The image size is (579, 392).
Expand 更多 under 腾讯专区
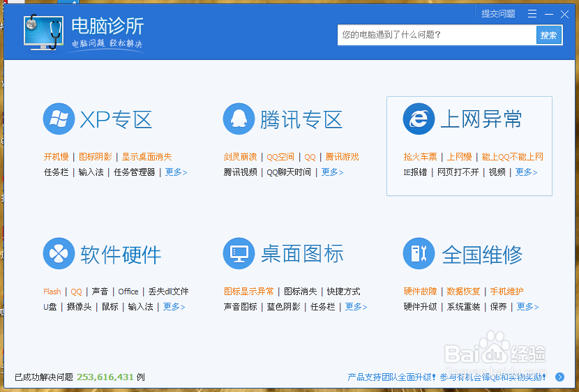click(332, 172)
